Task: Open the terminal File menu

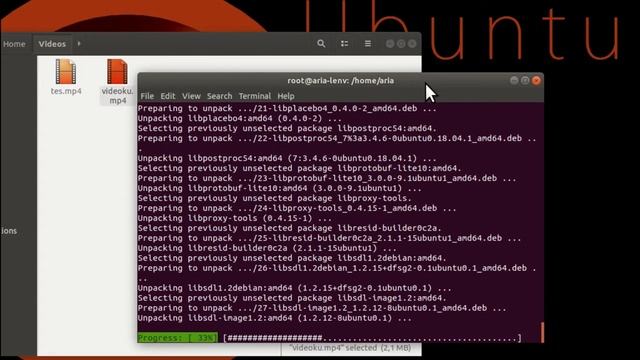Action: [147, 96]
